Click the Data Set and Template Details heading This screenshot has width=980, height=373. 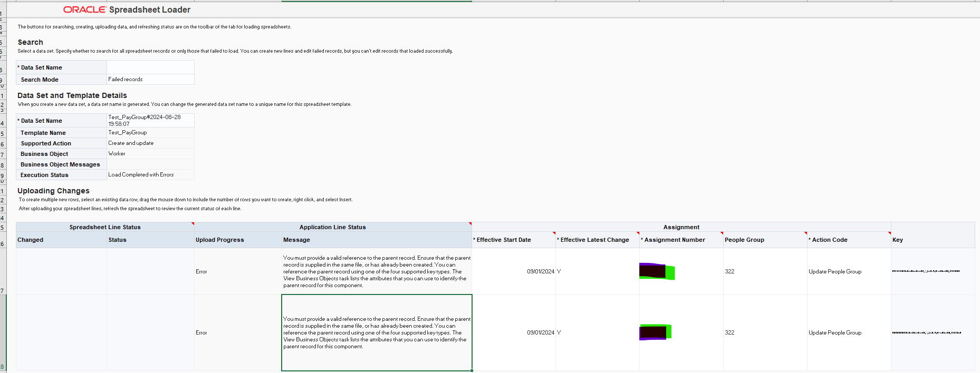(x=72, y=95)
